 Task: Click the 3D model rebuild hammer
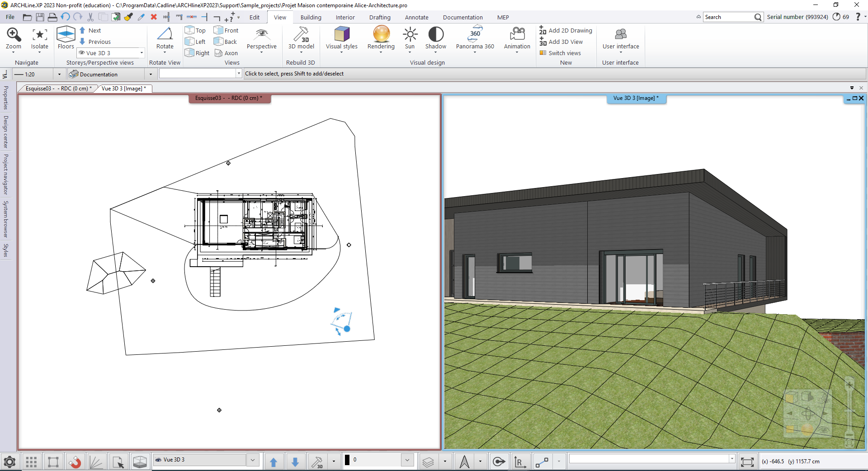click(301, 34)
